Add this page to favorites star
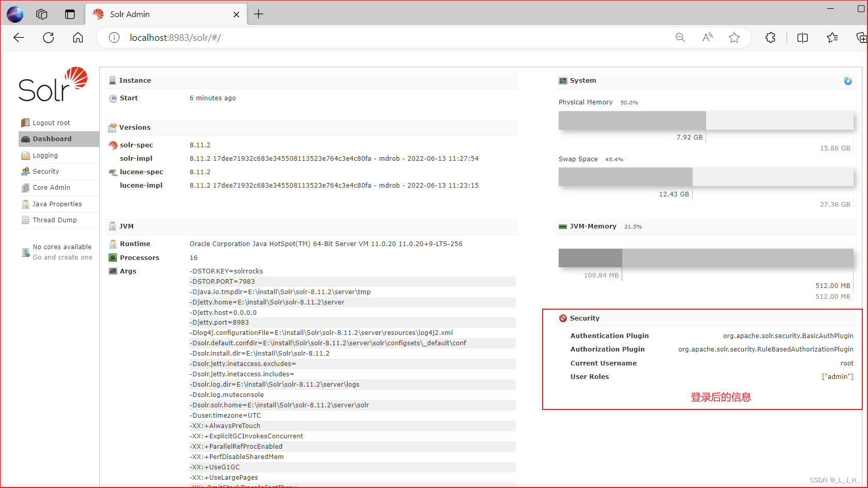This screenshot has width=868, height=488. (734, 38)
